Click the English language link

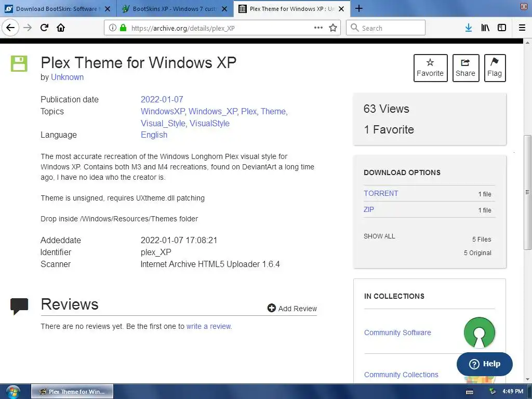[x=154, y=135]
